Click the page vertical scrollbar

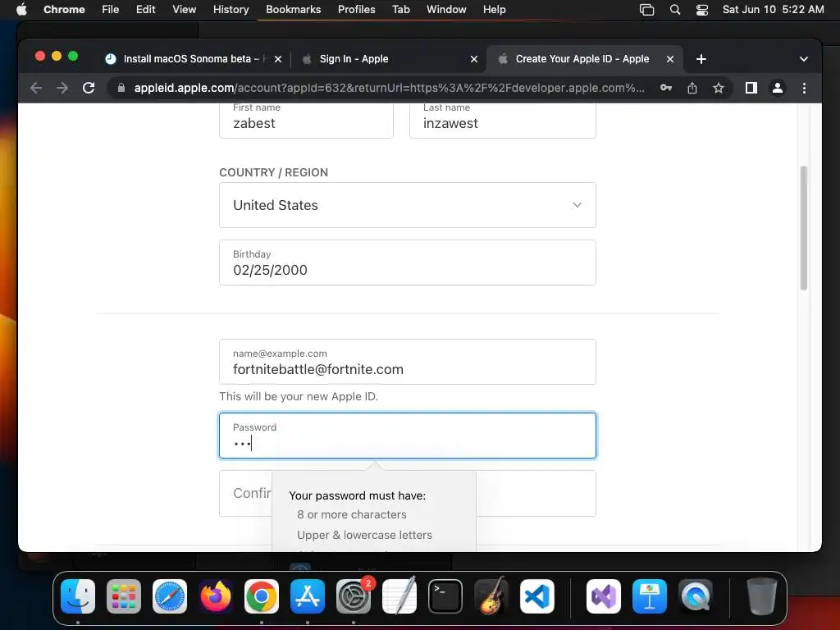point(803,228)
